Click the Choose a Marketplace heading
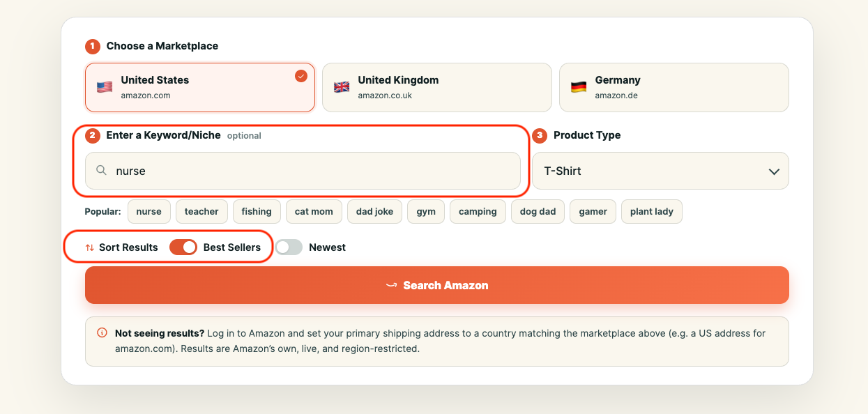 (162, 46)
